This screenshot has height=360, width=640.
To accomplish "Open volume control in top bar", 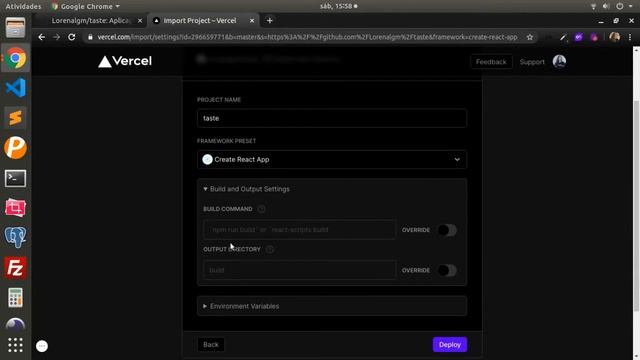I will pyautogui.click(x=606, y=6).
